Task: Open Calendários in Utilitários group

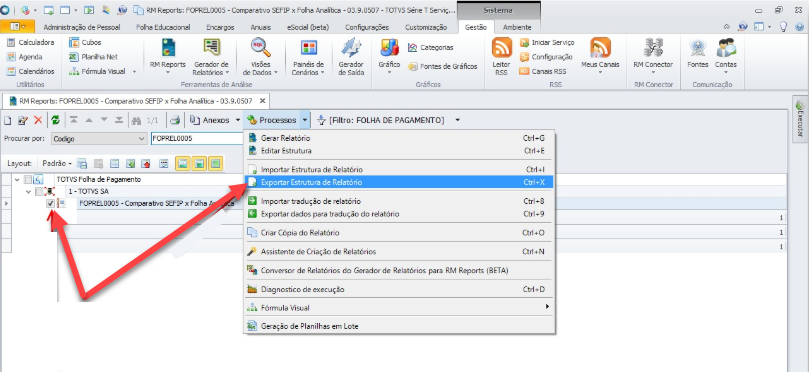Action: [30, 72]
